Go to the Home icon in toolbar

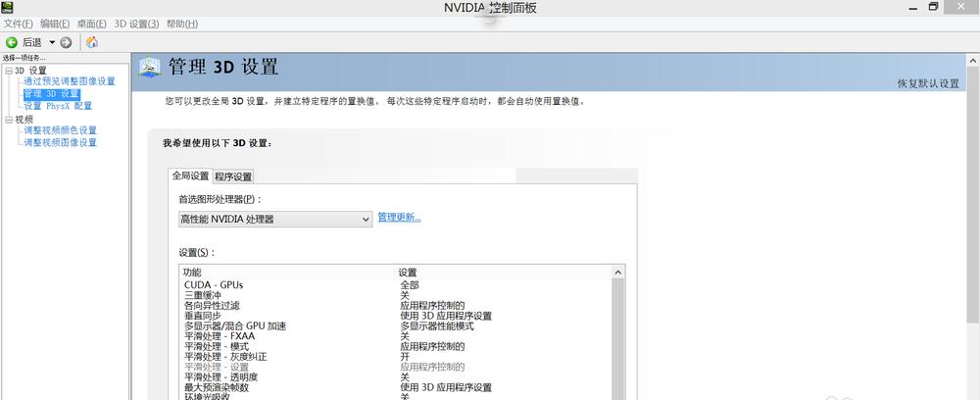click(x=92, y=42)
